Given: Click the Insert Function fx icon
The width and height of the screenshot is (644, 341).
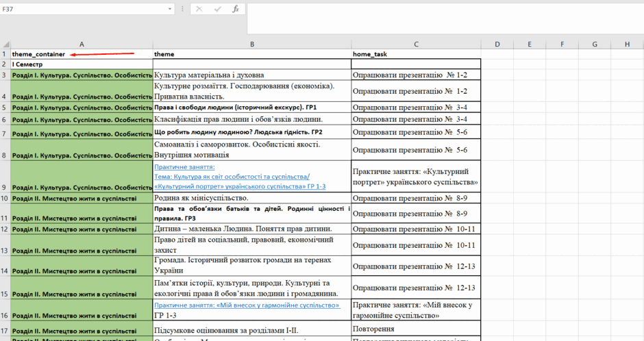Looking at the screenshot, I should [x=236, y=9].
